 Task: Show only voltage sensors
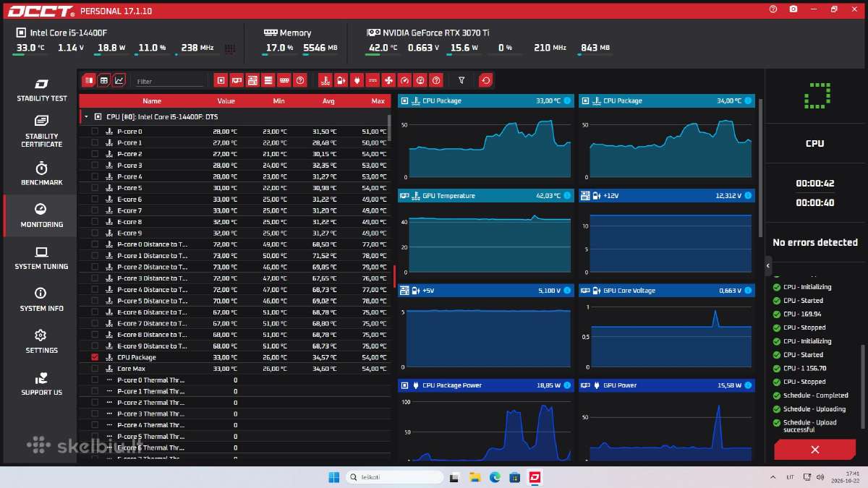coord(341,80)
